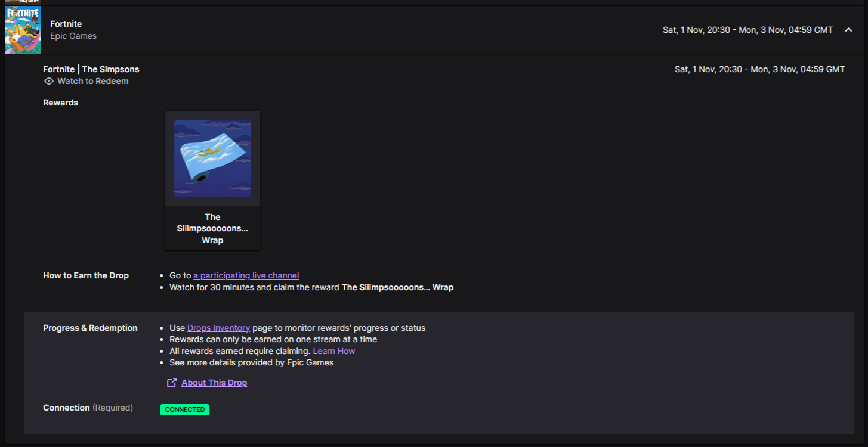Open the About This Drop link

(214, 383)
